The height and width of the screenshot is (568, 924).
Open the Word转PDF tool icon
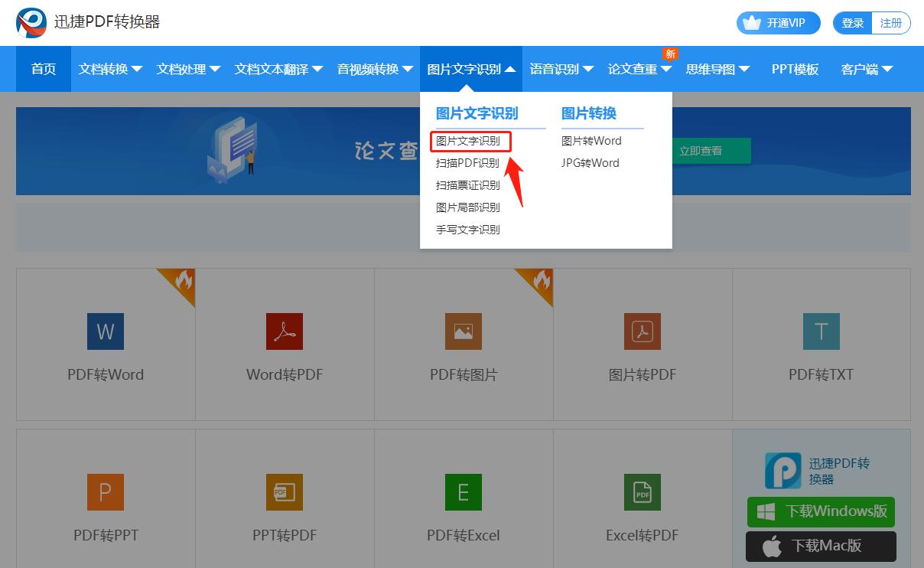[284, 331]
